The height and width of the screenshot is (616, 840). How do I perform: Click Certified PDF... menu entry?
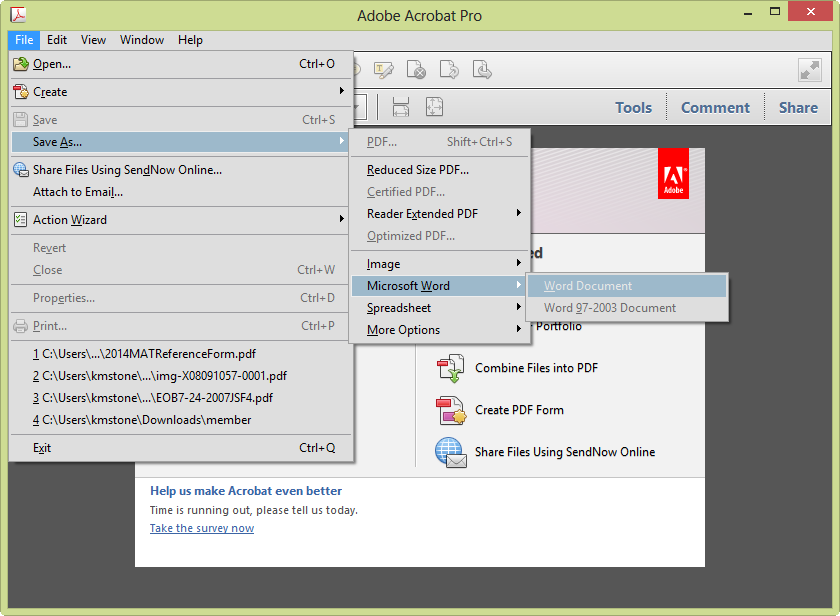439,192
